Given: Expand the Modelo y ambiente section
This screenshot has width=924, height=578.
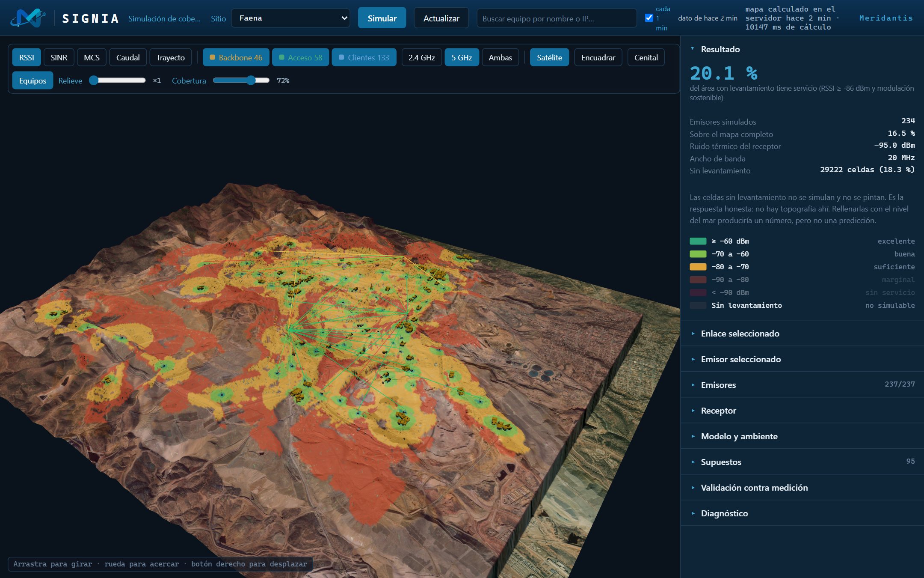Looking at the screenshot, I should click(x=802, y=436).
